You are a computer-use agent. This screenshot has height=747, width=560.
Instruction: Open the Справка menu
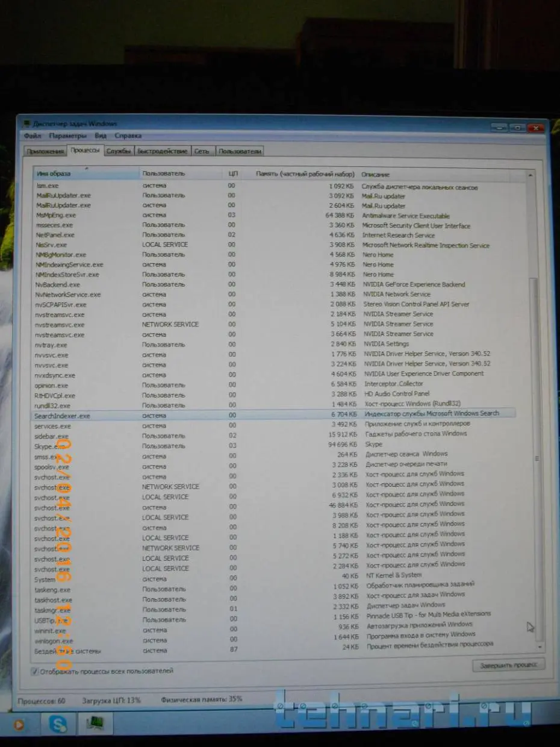click(x=128, y=136)
